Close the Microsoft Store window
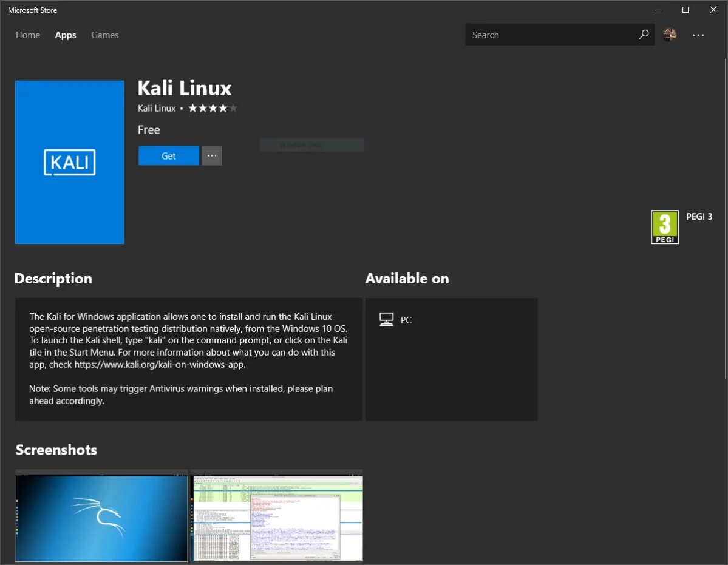Screen dimensions: 728x565 (713, 10)
